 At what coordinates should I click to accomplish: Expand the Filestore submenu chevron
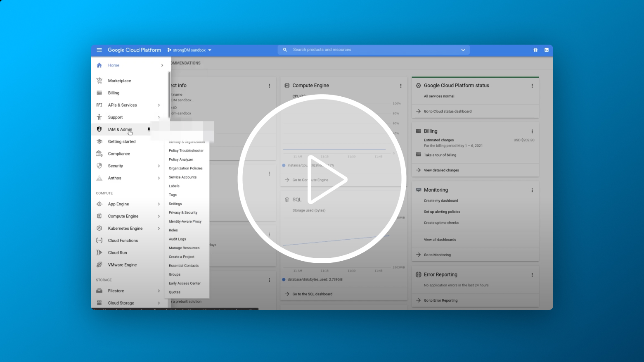coord(159,291)
